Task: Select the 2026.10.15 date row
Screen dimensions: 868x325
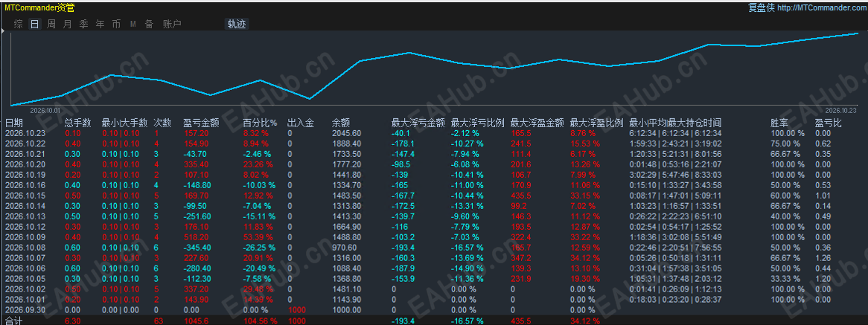Action: coord(434,195)
